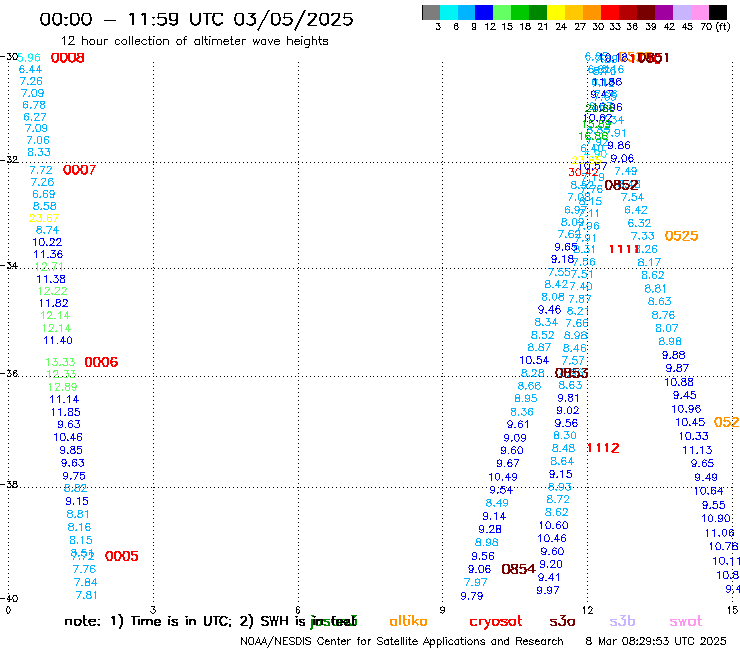Select the 12.89 wave height value
This screenshot has height=650, width=740.
62,387
